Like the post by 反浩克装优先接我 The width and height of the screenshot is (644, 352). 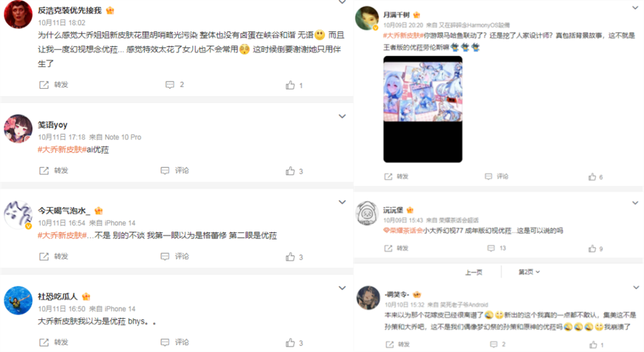294,85
